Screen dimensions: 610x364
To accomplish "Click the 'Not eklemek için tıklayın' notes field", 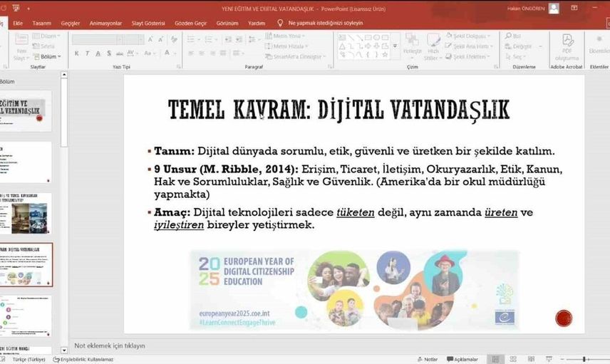I will 110,345.
